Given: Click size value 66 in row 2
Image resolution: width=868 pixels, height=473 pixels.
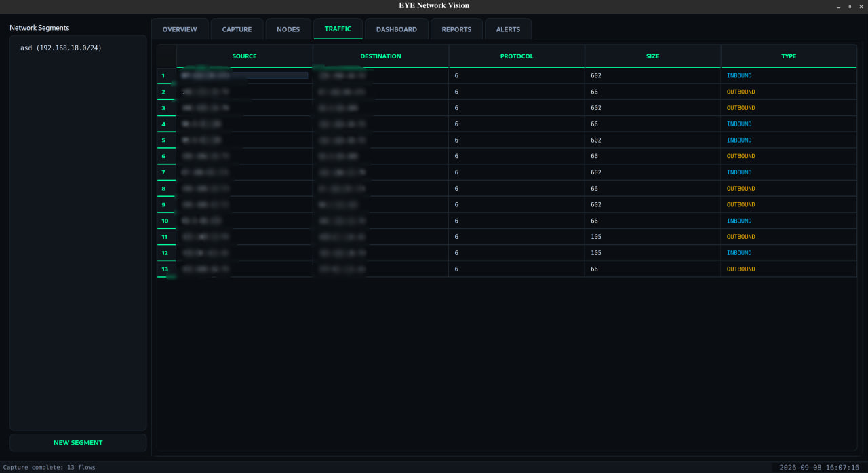Looking at the screenshot, I should click(594, 92).
